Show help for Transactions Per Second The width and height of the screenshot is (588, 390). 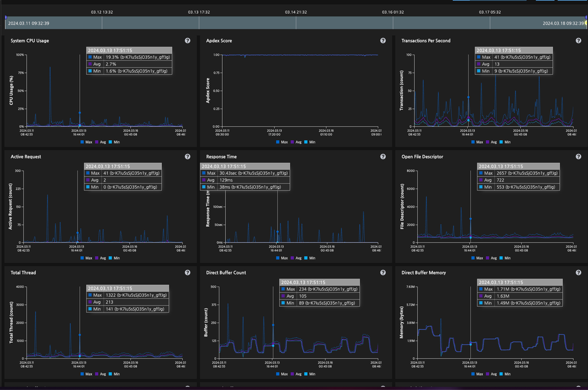click(578, 41)
